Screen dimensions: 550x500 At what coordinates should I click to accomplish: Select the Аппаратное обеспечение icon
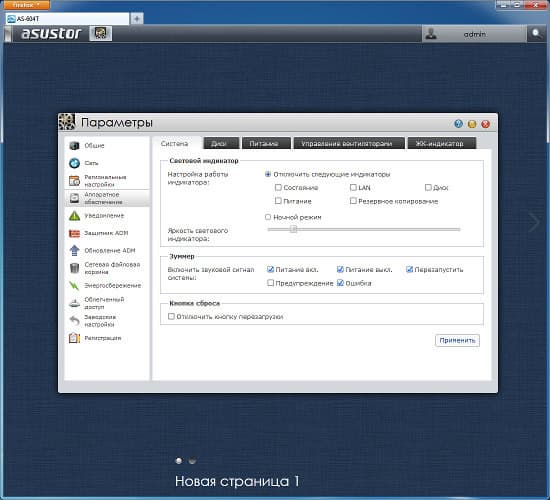click(x=74, y=198)
